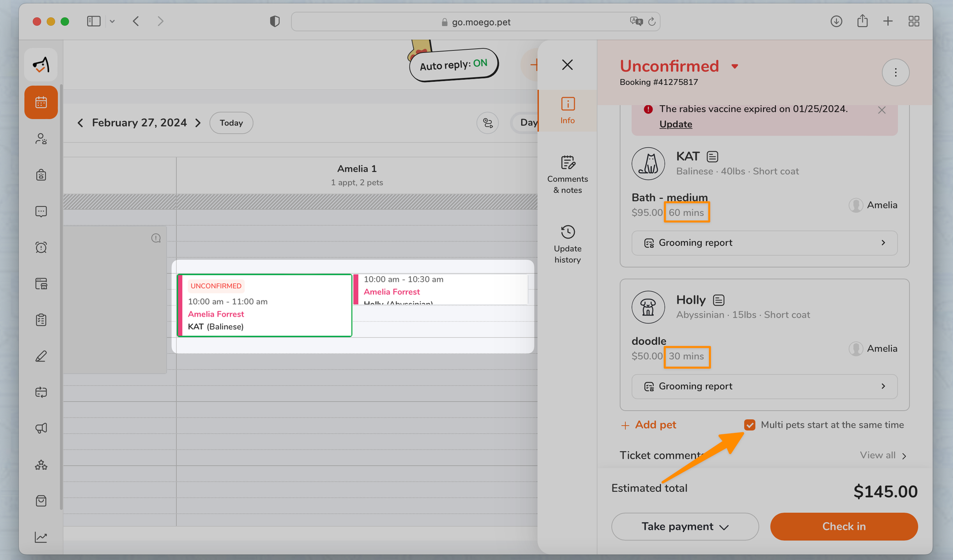Image resolution: width=953 pixels, height=560 pixels.
Task: Open the Unconfirmed status dropdown arrow
Action: point(735,67)
